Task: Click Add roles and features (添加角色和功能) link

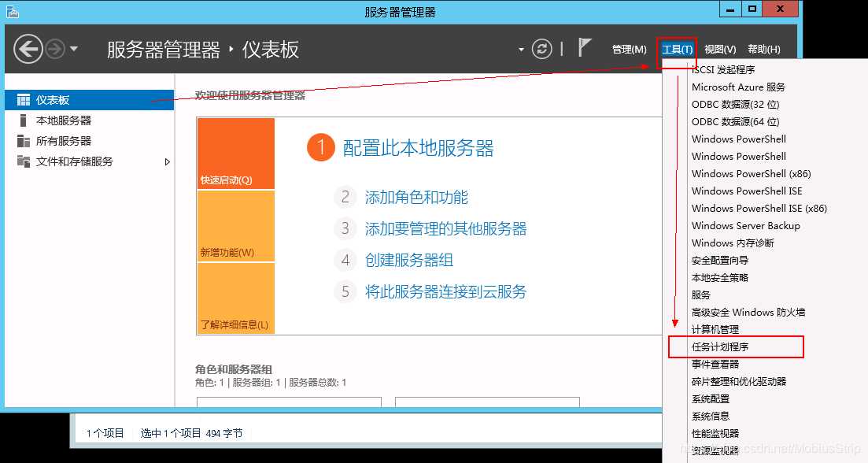Action: click(x=416, y=198)
